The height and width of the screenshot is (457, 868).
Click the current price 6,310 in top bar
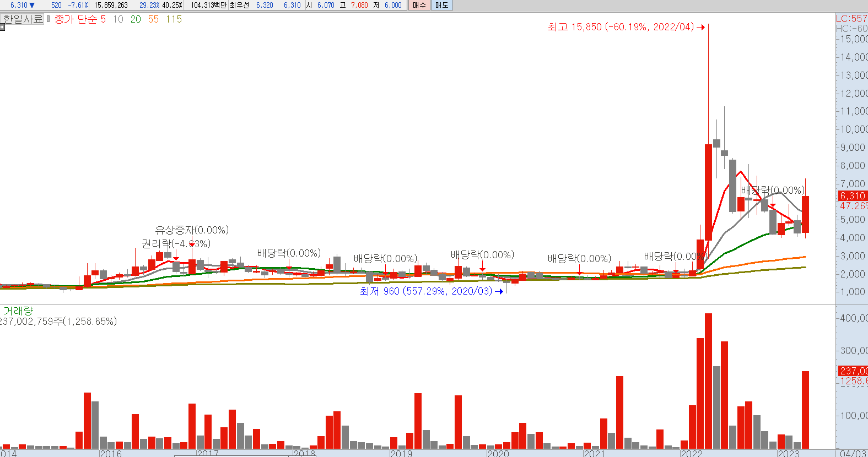click(x=19, y=5)
